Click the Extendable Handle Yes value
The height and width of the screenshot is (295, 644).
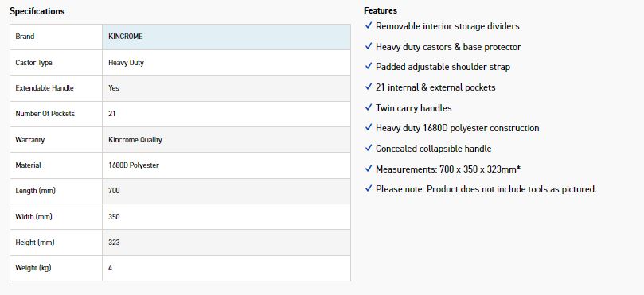[x=114, y=87]
